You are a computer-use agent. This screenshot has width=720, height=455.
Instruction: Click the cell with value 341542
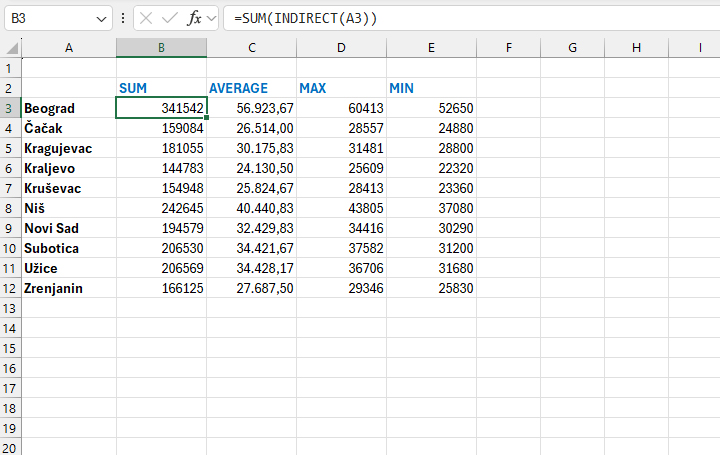[161, 108]
